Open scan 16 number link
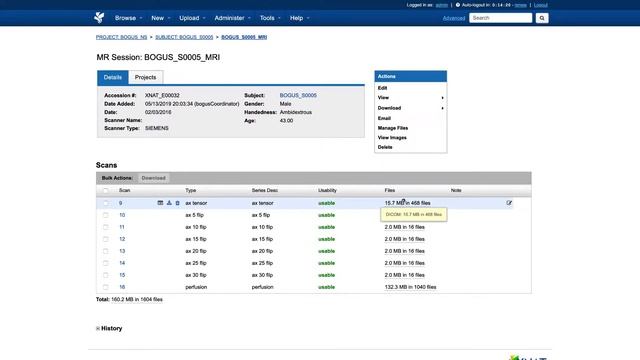This screenshot has width=640, height=360. 122,287
